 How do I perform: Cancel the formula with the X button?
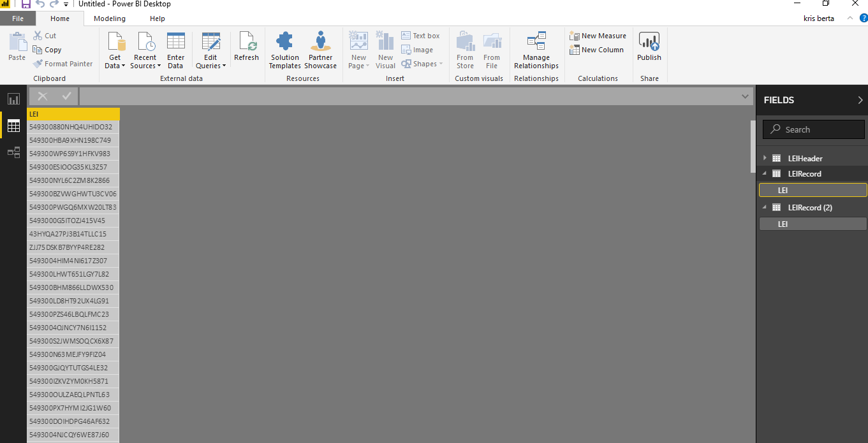pyautogui.click(x=43, y=96)
